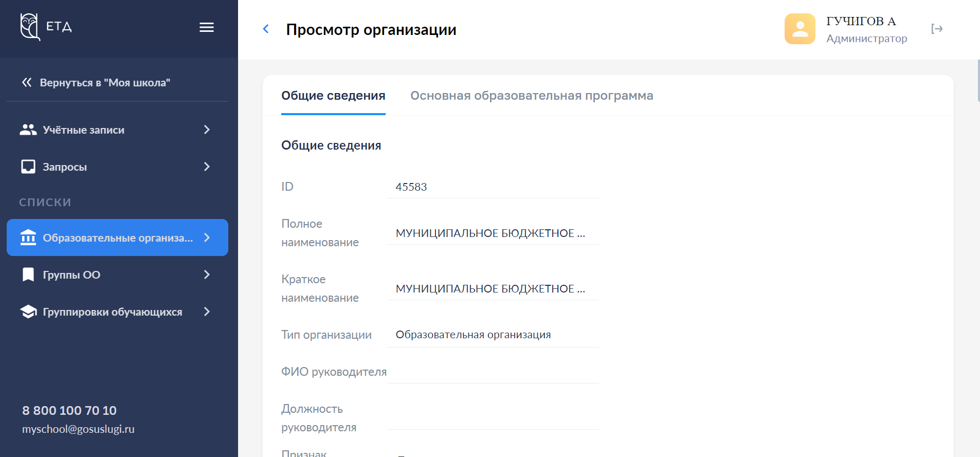Click the Группы ОО bookmark icon
This screenshot has width=980, height=457.
point(28,275)
